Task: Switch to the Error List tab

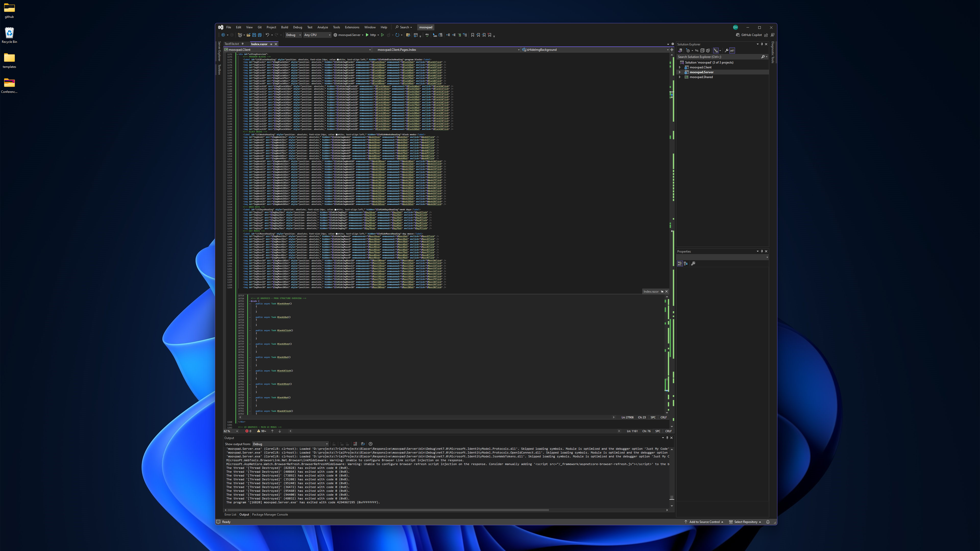Action: coord(230,515)
